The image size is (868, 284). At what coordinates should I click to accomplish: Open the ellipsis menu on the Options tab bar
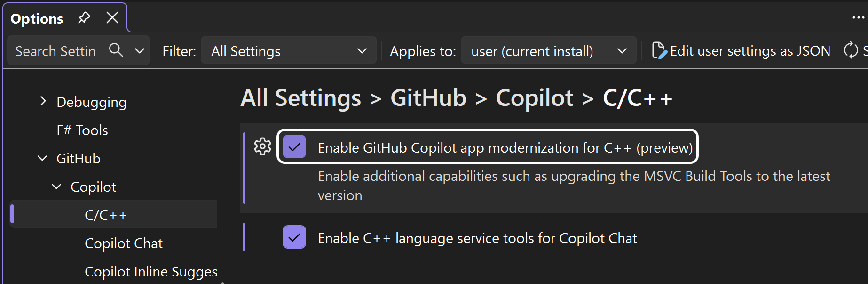tap(859, 18)
